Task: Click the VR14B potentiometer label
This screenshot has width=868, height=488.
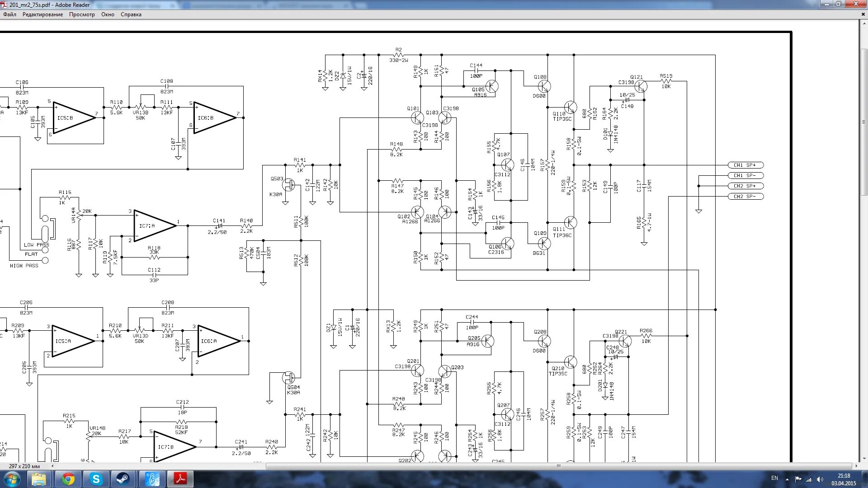Action: pos(97,428)
